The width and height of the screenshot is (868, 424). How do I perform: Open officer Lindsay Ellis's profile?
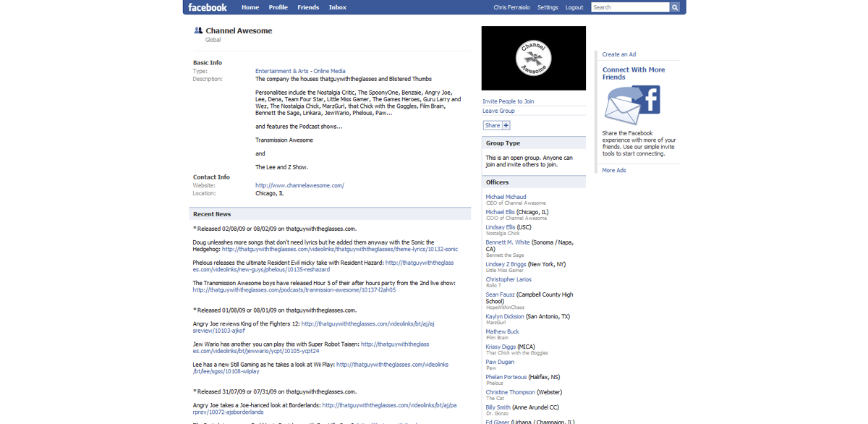pyautogui.click(x=501, y=227)
